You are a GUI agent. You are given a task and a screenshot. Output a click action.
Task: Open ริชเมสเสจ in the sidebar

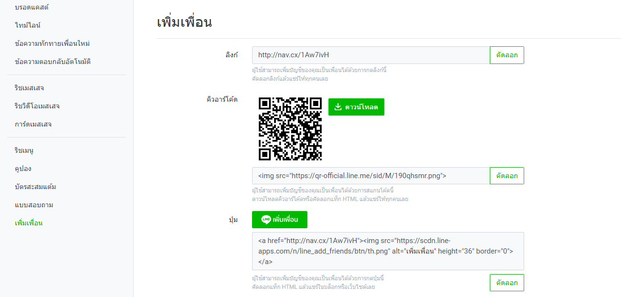point(30,88)
